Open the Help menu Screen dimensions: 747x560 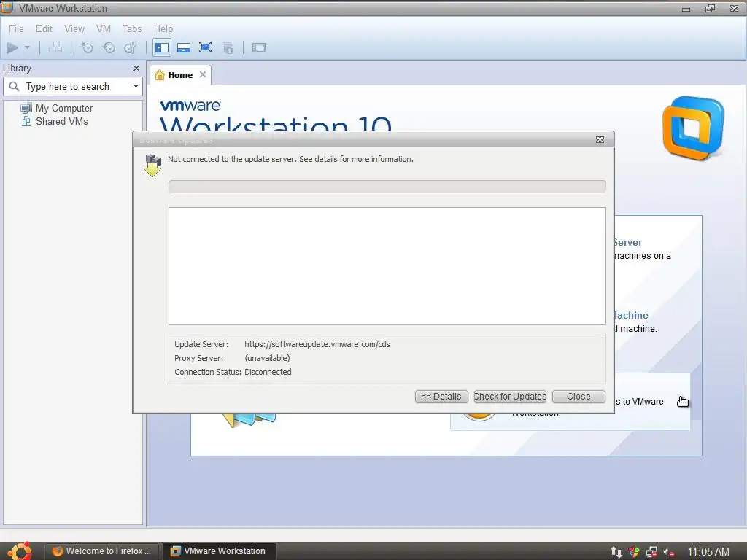(x=163, y=28)
